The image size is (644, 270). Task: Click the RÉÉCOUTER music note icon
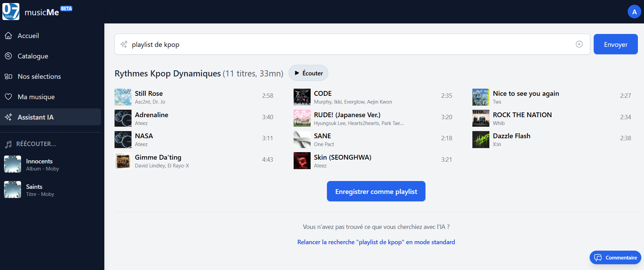pos(8,144)
